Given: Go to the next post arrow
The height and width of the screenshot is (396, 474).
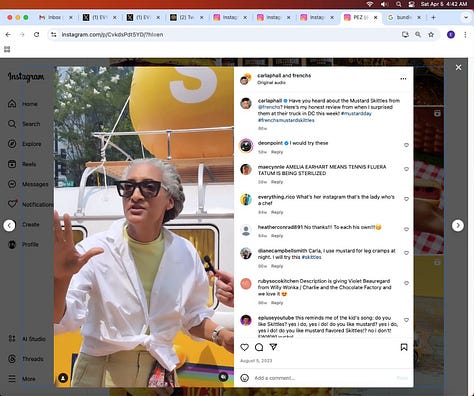Looking at the screenshot, I should tap(458, 225).
